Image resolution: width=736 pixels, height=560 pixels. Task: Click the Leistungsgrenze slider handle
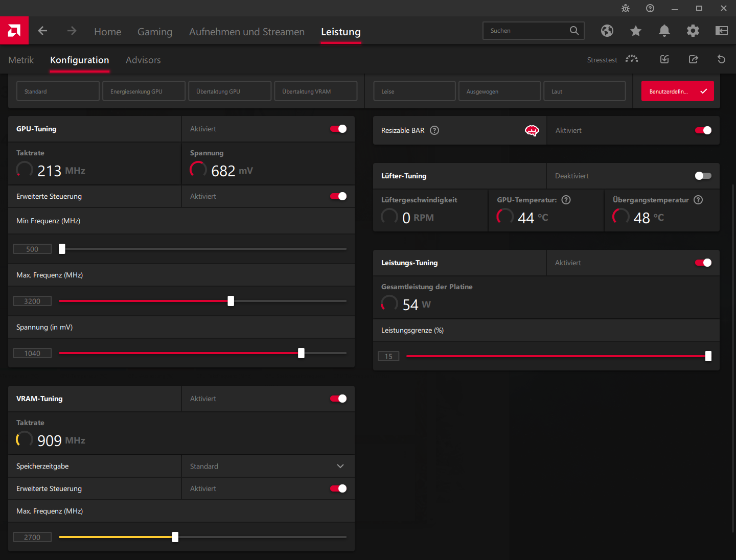[708, 356]
